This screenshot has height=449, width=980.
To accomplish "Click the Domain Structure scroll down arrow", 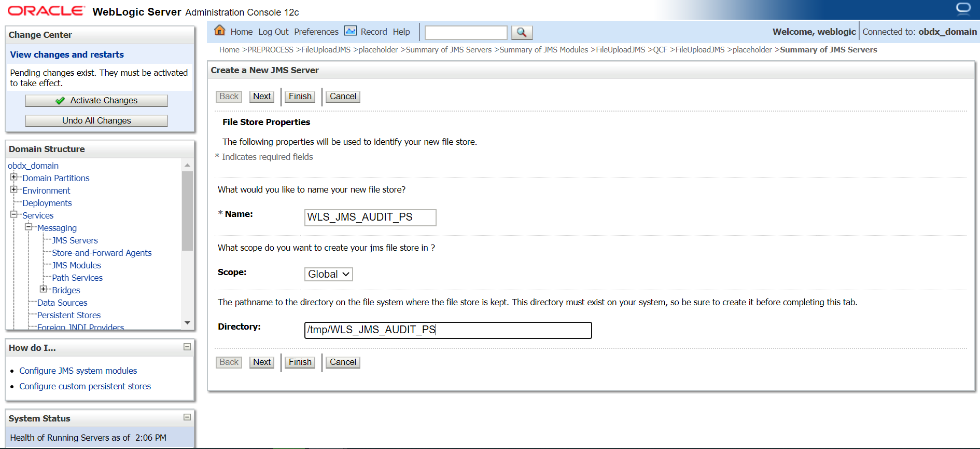I will click(x=187, y=323).
